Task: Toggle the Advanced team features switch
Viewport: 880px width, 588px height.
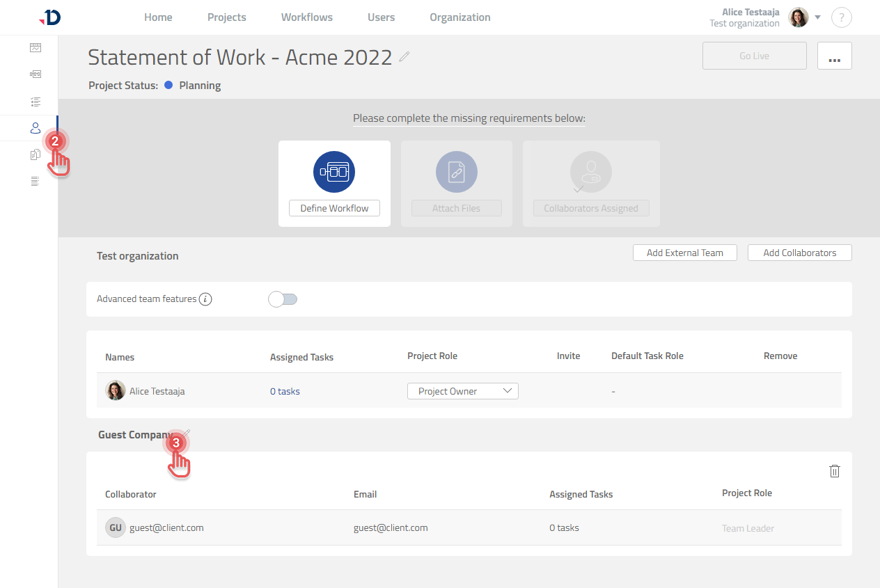Action: (283, 299)
